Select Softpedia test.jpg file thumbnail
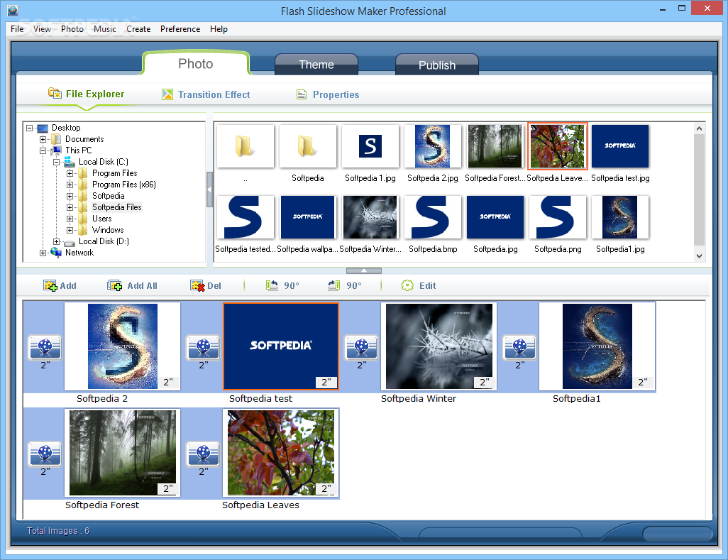Screen dimensions: 728x560 click(x=620, y=146)
